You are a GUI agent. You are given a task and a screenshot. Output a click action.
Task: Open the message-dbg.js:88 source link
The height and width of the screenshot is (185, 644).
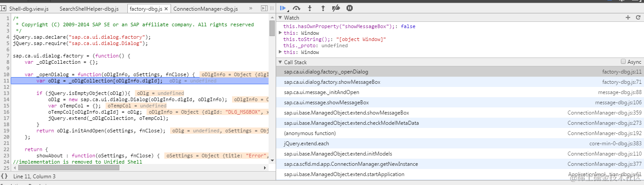(620, 92)
